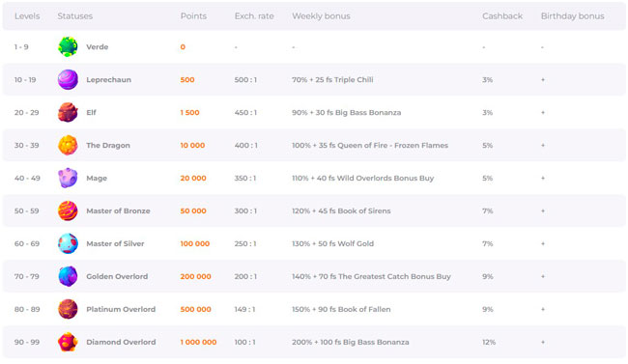Click the 1 000 000 points value
Screen dimensions: 628x364
198,343
